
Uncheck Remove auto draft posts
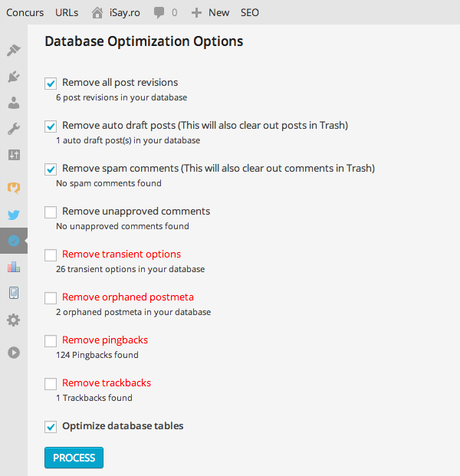[51, 126]
